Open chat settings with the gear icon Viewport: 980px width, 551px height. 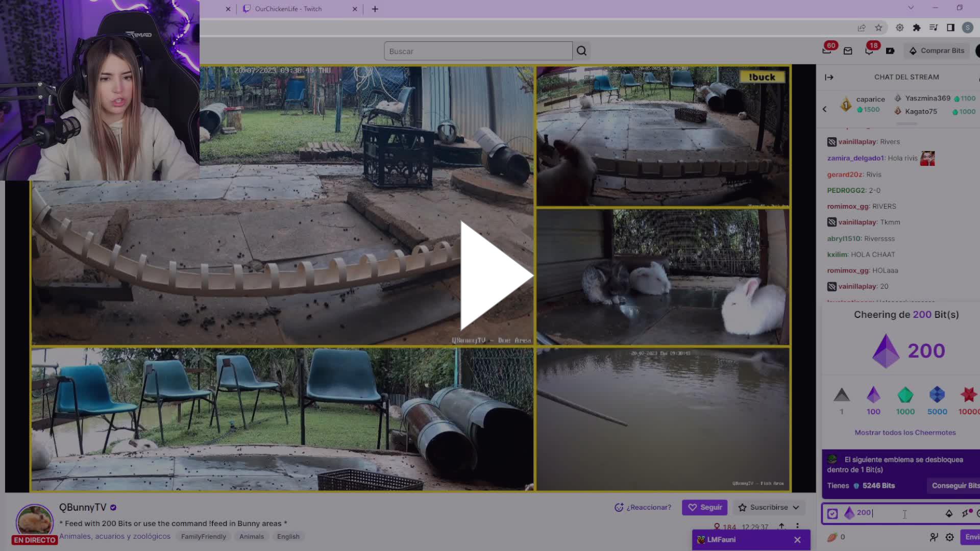click(x=950, y=537)
